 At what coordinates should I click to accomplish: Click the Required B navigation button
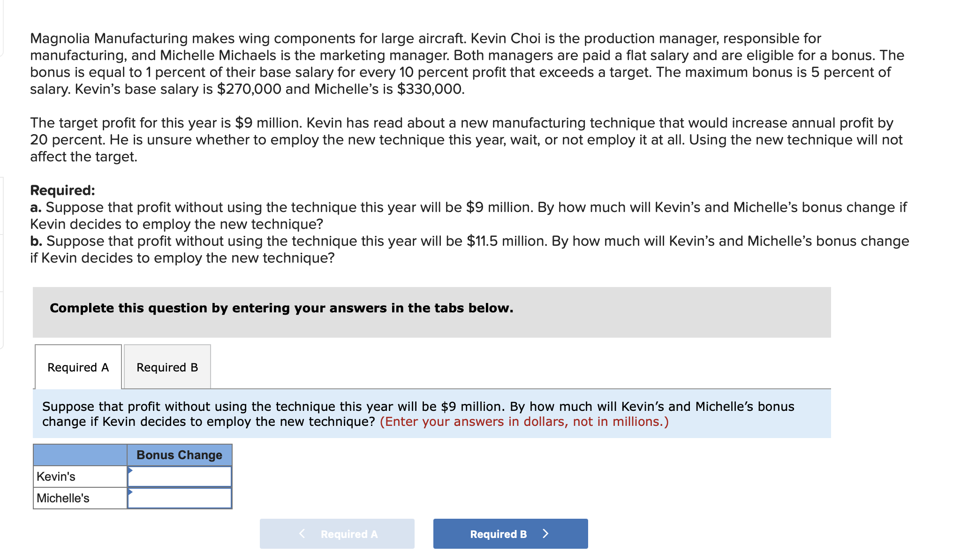point(510,533)
